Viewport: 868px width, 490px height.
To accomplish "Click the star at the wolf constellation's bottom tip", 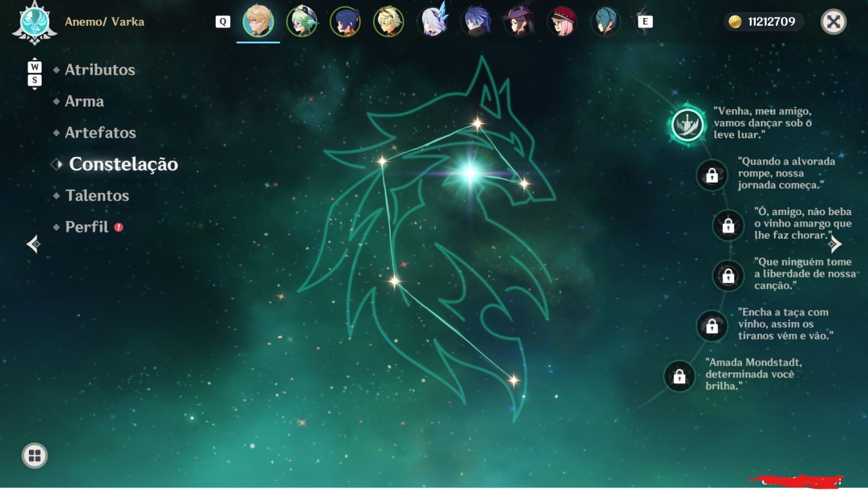I will point(514,380).
